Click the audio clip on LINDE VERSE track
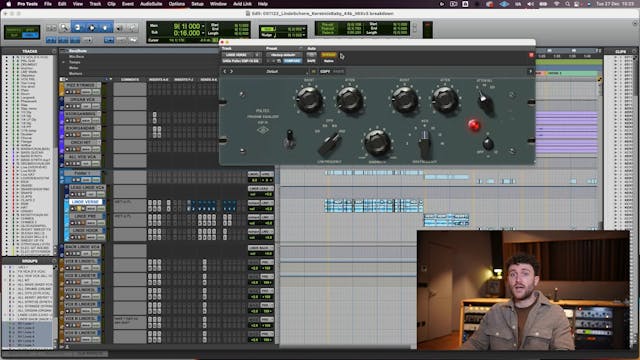 pos(373,205)
